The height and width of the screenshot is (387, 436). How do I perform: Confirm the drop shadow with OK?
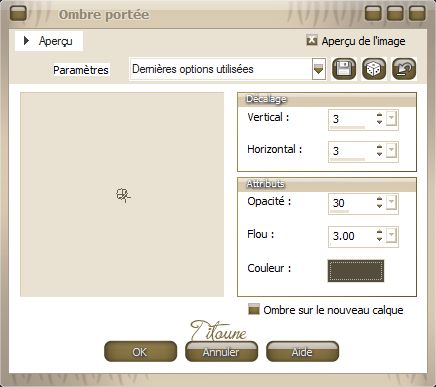click(x=140, y=351)
